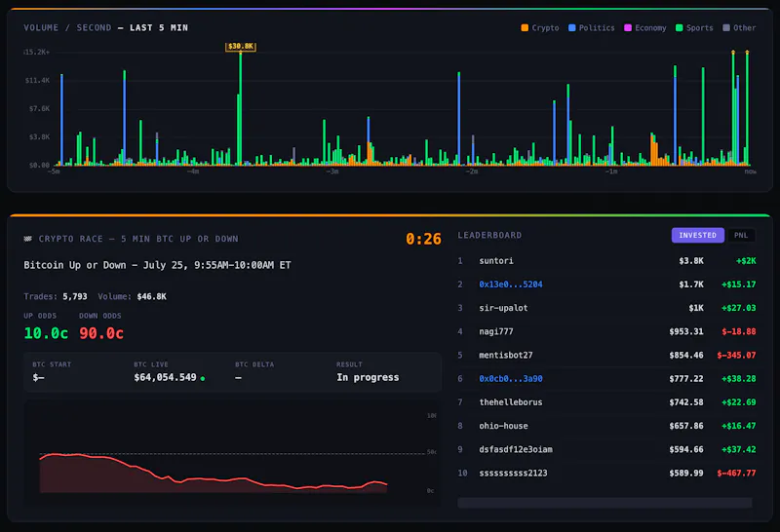
Task: Click the $11.4K y-axis label
Action: 38,80
